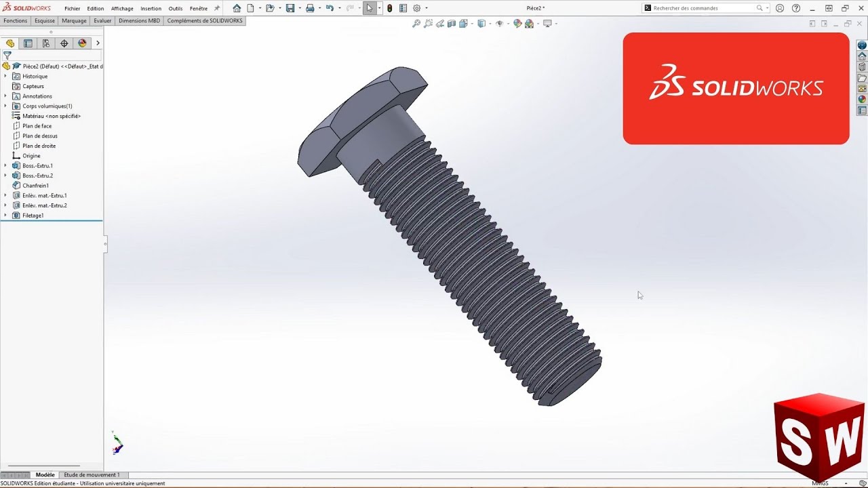868x488 pixels.
Task: Switch to the Evaluer tab
Action: tap(102, 21)
